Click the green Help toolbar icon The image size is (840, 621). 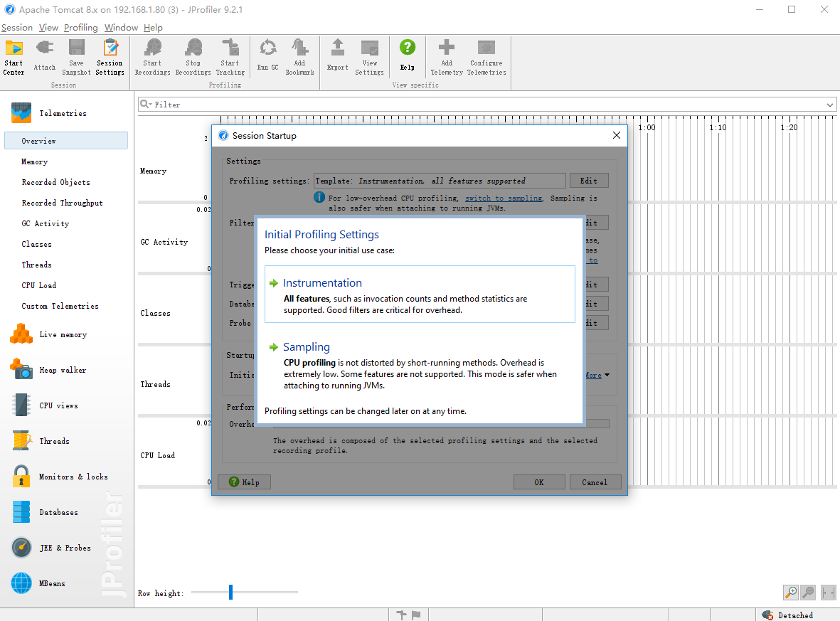pyautogui.click(x=407, y=55)
